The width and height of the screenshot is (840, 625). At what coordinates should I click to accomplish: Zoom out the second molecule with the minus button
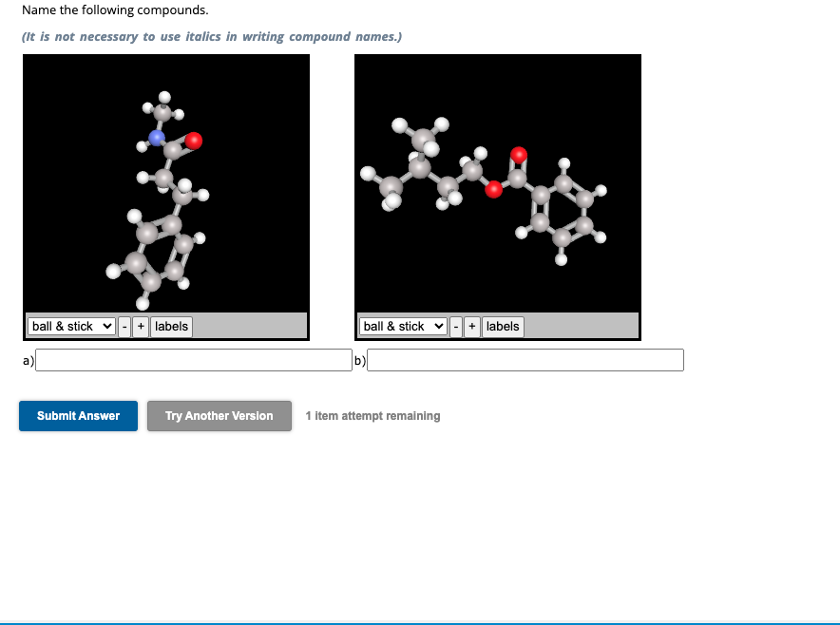457,326
